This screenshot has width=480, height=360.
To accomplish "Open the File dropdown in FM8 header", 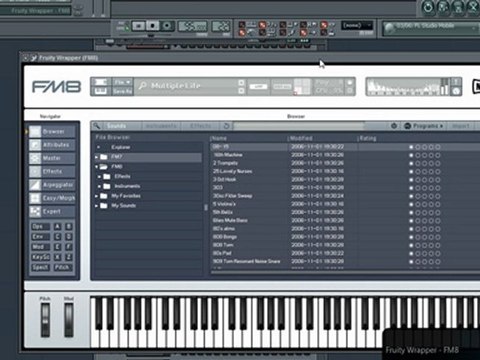I will (x=122, y=82).
